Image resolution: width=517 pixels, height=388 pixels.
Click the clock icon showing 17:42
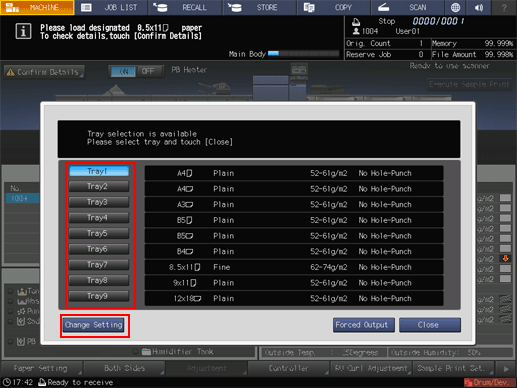tap(6, 382)
